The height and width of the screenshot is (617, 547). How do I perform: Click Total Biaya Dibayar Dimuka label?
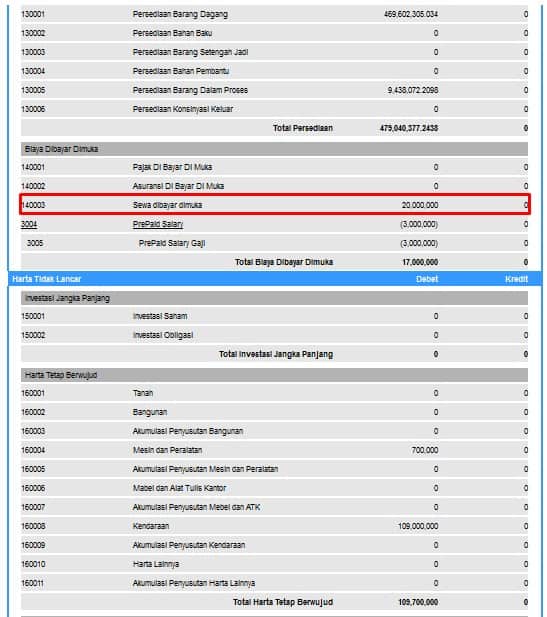click(284, 262)
